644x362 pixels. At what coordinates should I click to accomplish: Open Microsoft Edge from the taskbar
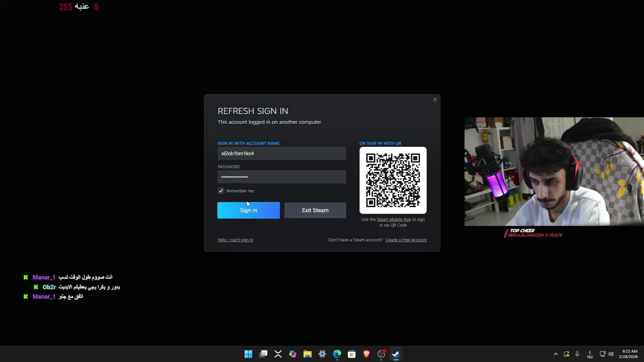click(x=337, y=354)
